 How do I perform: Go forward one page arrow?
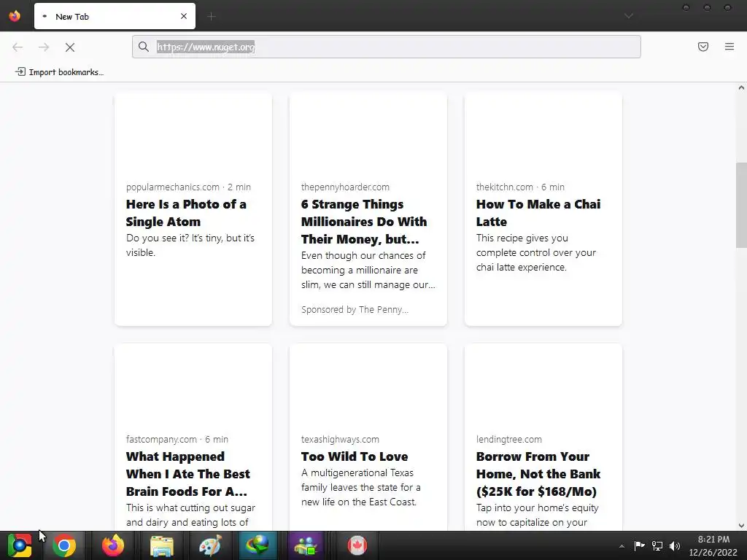(x=44, y=47)
